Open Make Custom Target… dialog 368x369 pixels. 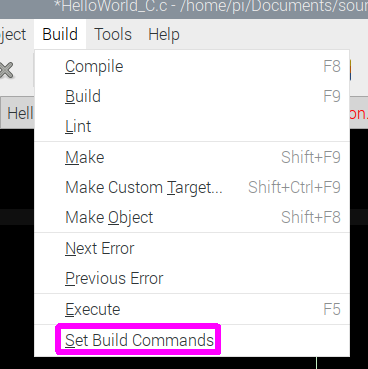coord(192,187)
